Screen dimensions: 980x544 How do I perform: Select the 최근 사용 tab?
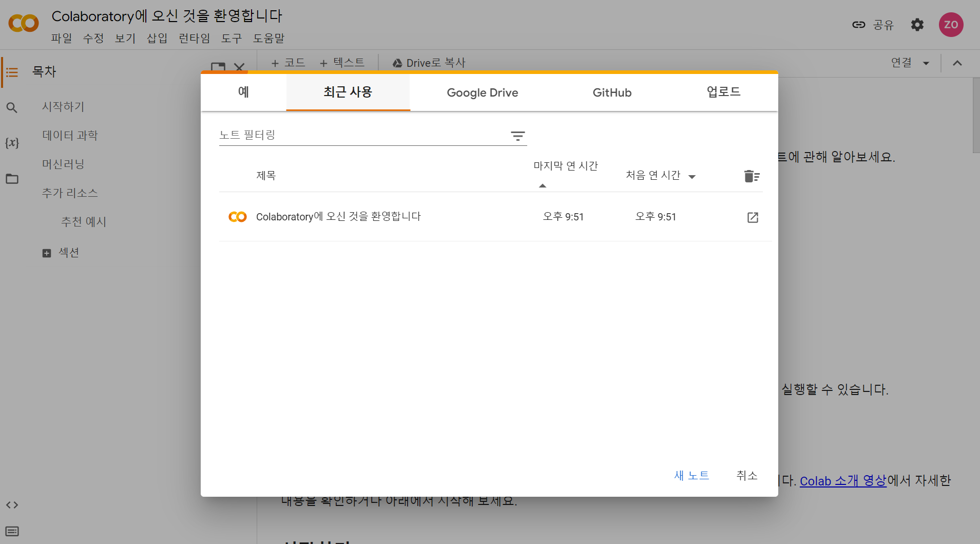pos(348,92)
